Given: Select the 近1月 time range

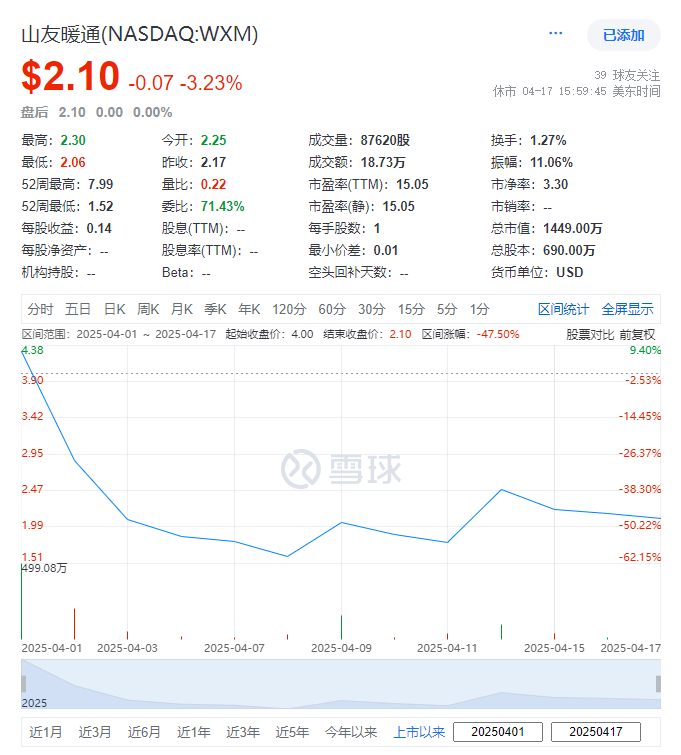Looking at the screenshot, I should pyautogui.click(x=46, y=732).
